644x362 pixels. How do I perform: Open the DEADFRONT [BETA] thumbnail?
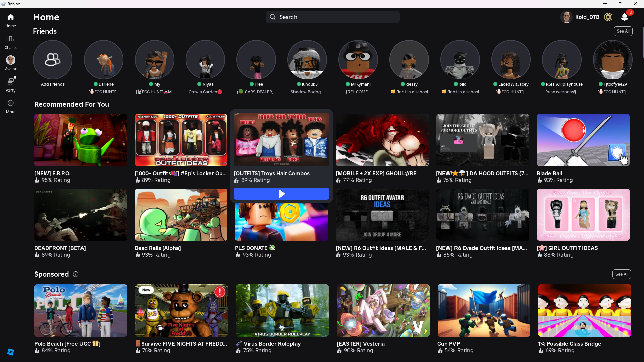(80, 215)
